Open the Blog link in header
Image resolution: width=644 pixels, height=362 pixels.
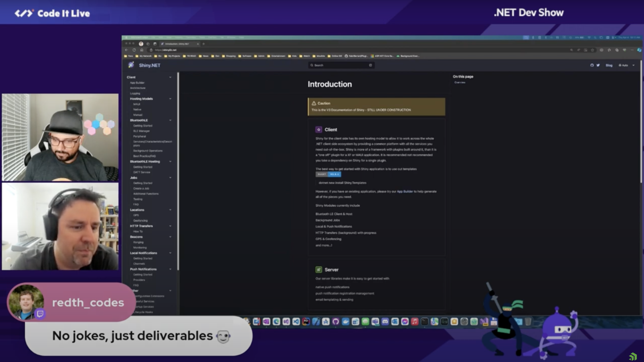[x=609, y=65]
